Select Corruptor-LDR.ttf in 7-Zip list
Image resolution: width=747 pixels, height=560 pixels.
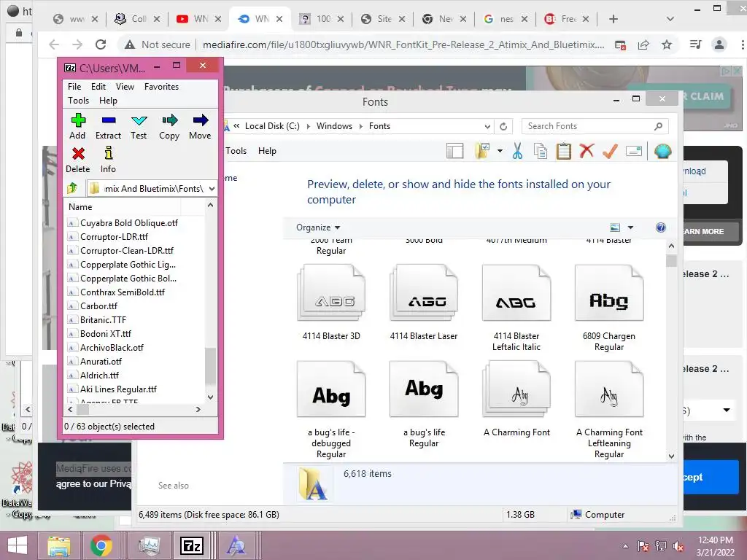[x=113, y=237]
